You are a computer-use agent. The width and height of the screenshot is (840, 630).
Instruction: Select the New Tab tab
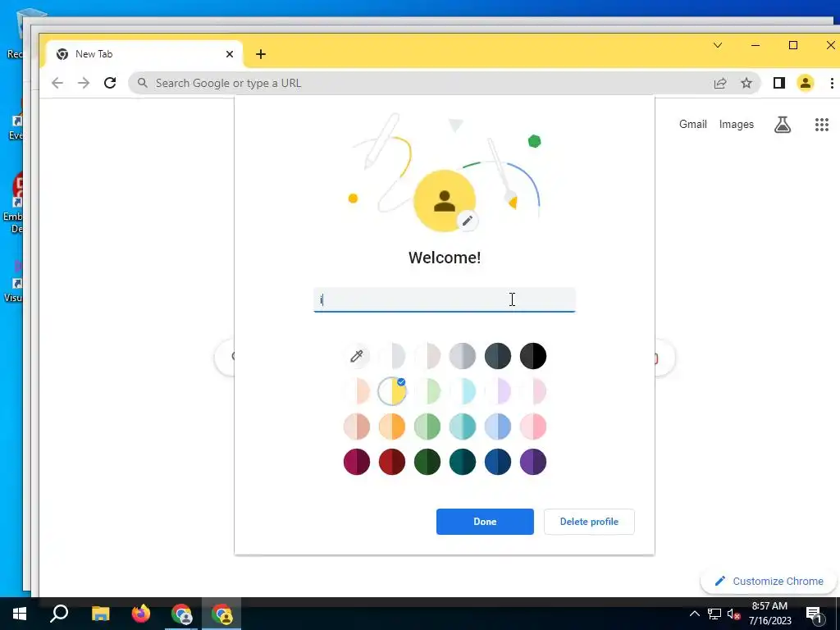[x=144, y=54]
